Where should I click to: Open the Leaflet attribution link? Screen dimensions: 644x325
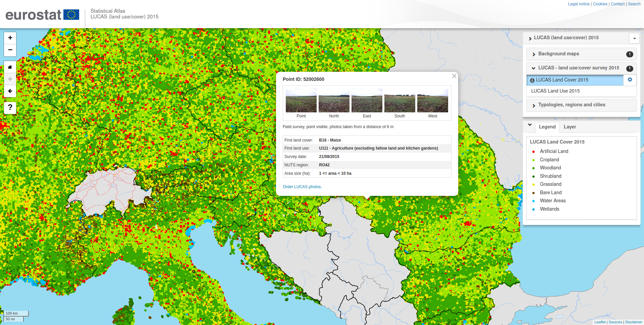tap(600, 322)
